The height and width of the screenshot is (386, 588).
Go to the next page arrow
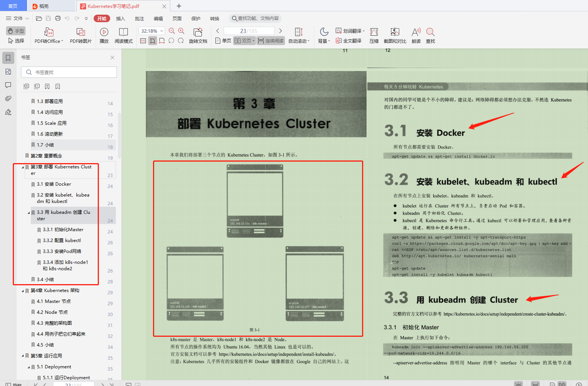tap(280, 31)
